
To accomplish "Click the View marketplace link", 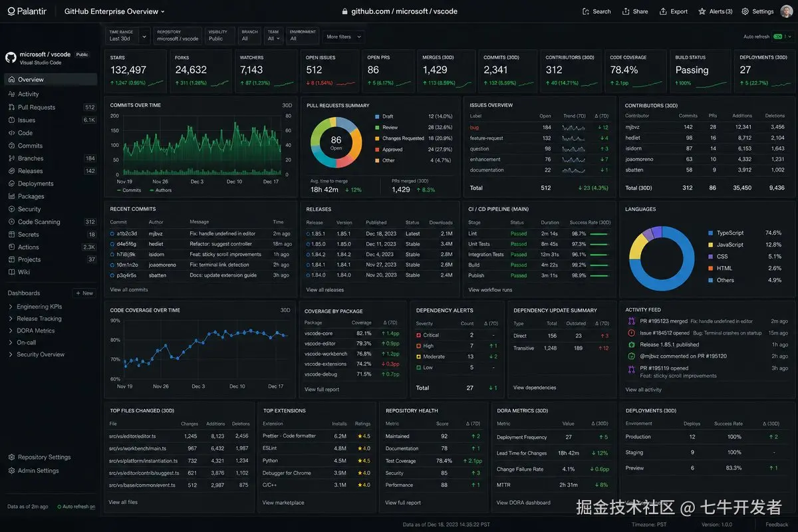I will pyautogui.click(x=283, y=503).
